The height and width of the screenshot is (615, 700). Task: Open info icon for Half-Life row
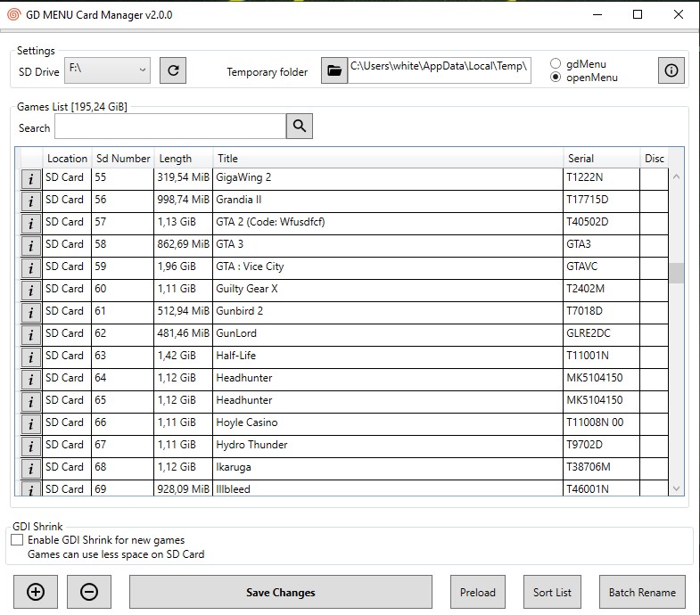(x=31, y=357)
